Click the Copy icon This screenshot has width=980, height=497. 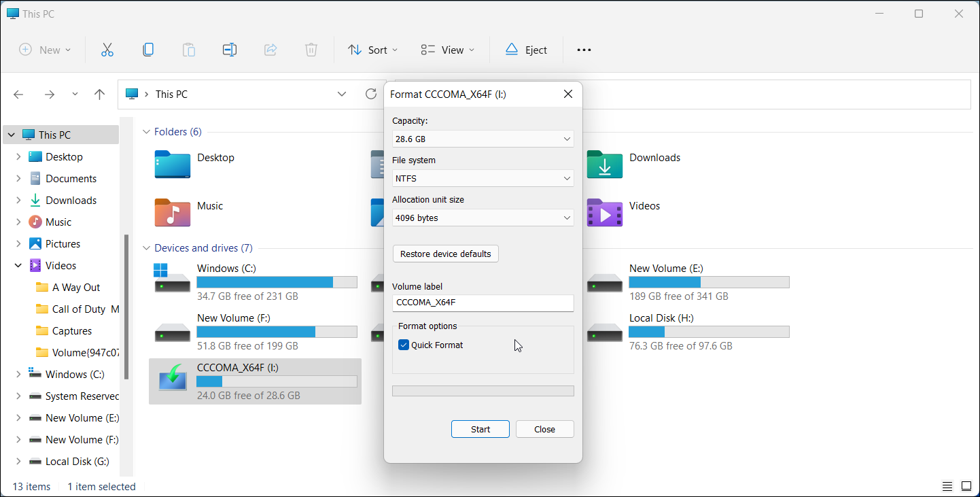pyautogui.click(x=147, y=49)
